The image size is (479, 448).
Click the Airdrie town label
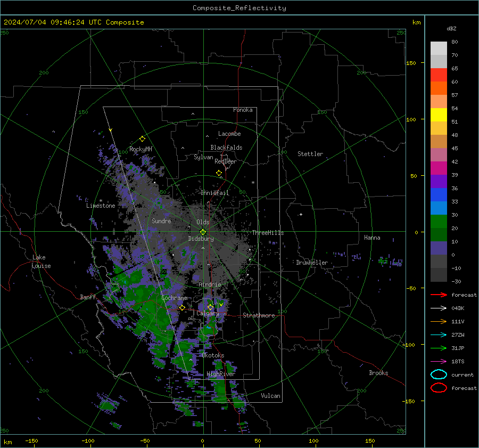point(210,284)
